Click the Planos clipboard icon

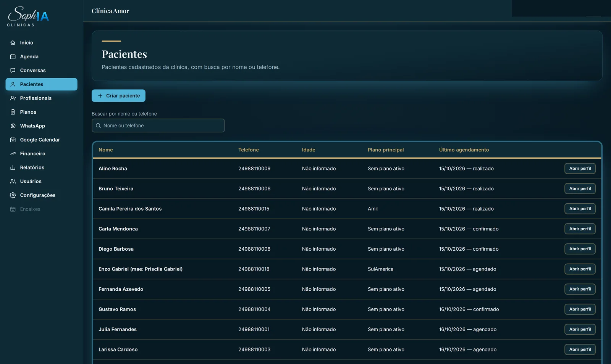click(13, 112)
